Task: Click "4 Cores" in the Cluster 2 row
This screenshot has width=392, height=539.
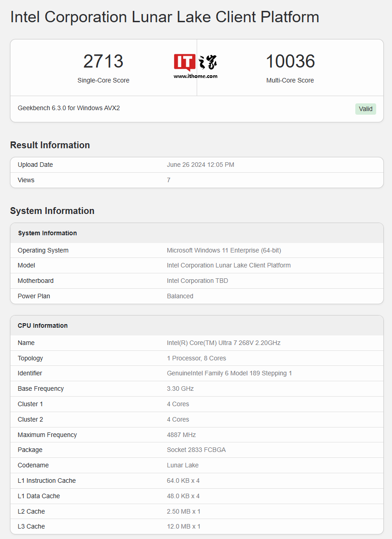Action: [x=178, y=419]
